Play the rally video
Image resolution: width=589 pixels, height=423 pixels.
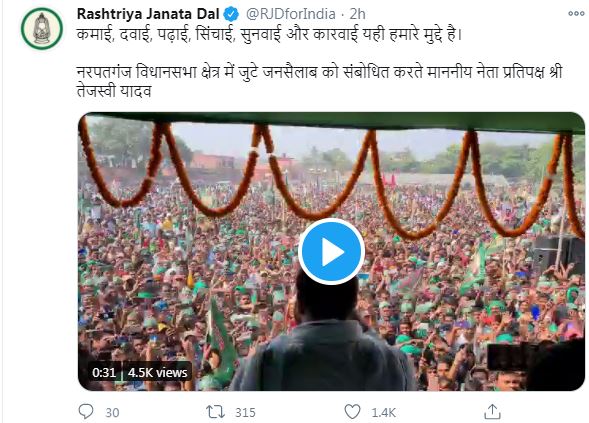point(331,251)
